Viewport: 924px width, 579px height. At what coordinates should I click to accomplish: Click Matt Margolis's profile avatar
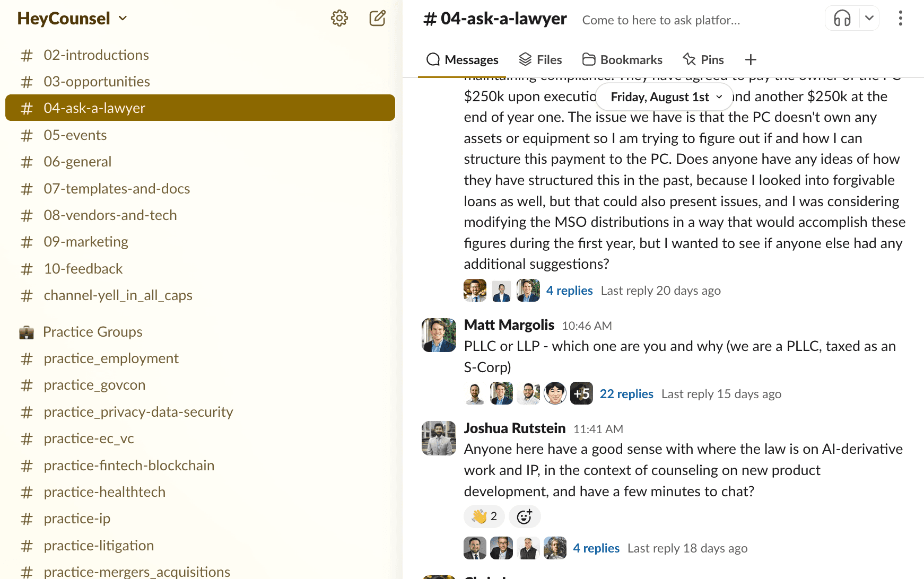click(439, 335)
